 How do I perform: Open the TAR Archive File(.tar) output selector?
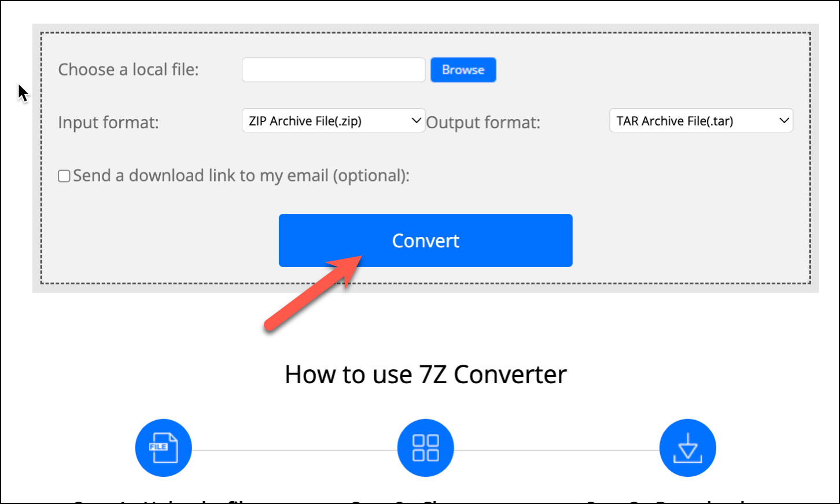pyautogui.click(x=701, y=120)
